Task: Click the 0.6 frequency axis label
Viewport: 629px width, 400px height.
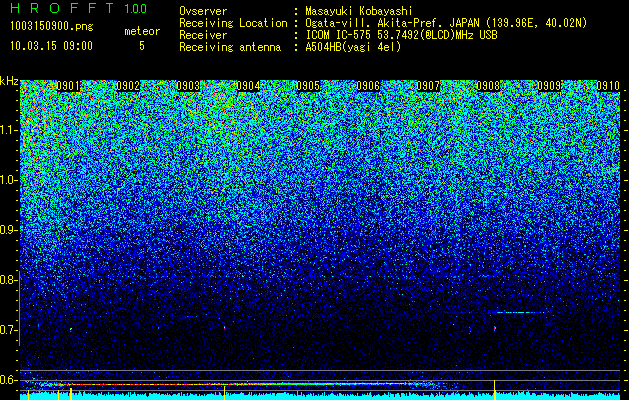Action: (8, 380)
